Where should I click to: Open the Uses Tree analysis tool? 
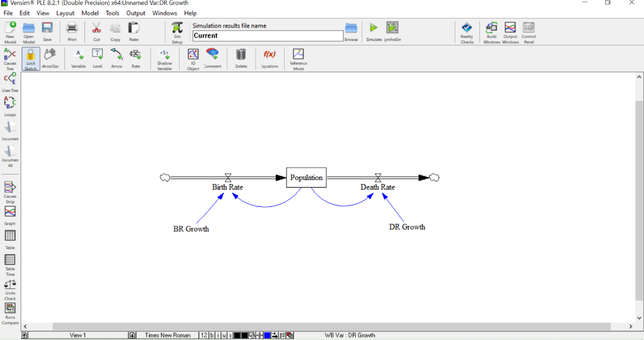[x=10, y=83]
